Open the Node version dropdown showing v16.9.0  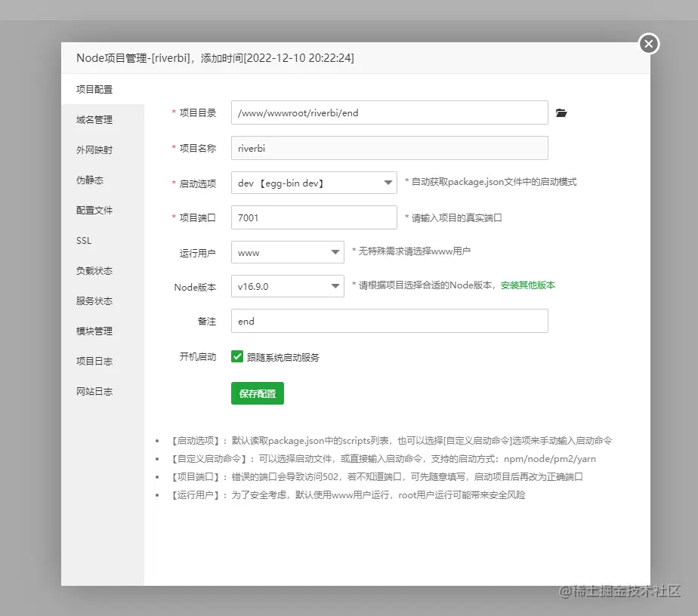pos(288,286)
